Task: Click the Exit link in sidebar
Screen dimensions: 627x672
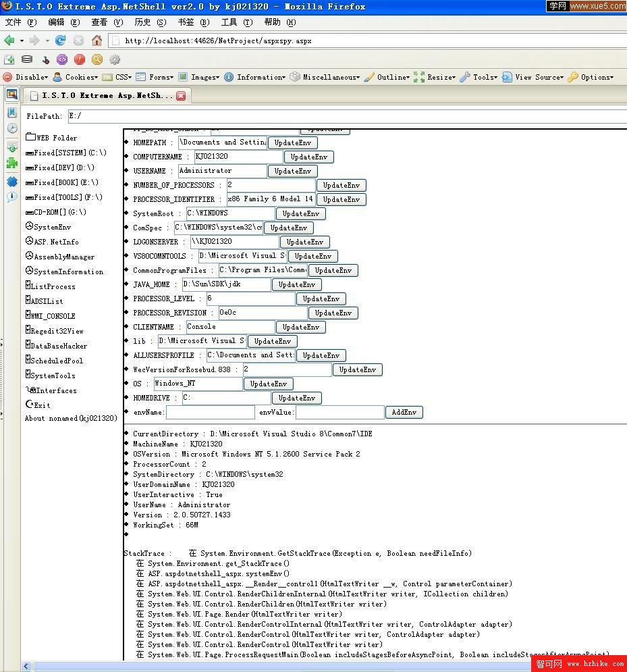Action: (38, 405)
